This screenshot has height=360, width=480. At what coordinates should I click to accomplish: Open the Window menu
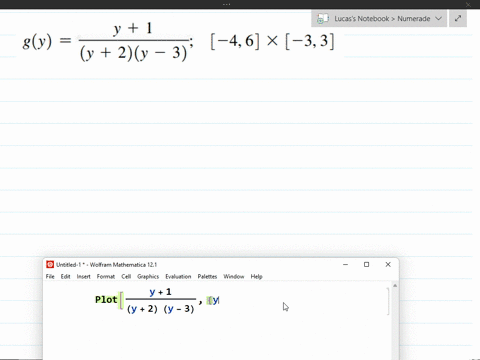pyautogui.click(x=234, y=276)
